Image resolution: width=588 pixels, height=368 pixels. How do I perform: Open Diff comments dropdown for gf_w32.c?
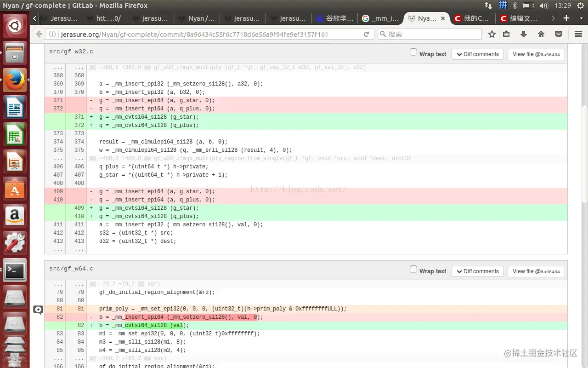(478, 54)
